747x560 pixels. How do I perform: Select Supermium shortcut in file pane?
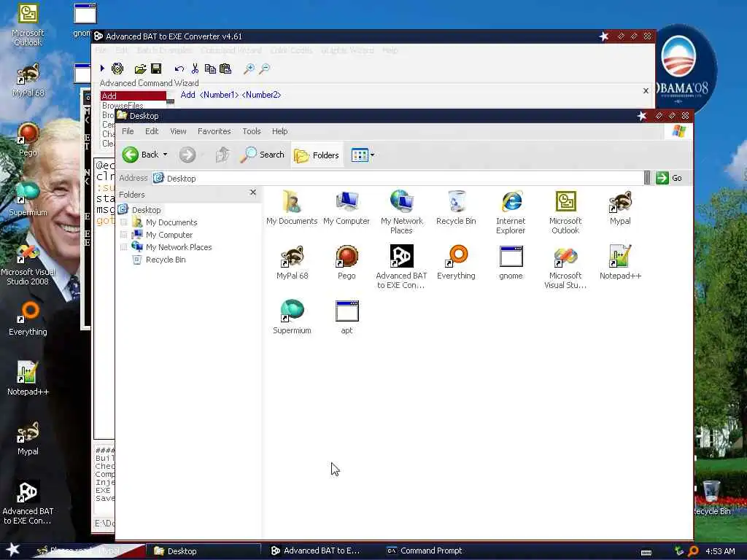(x=292, y=317)
